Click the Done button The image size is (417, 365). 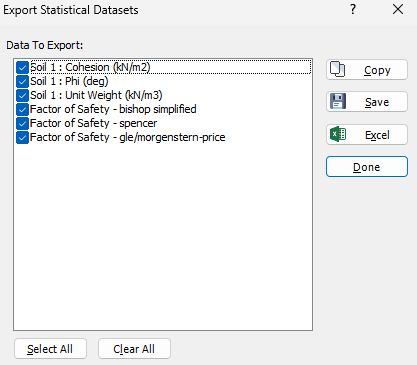pos(367,166)
